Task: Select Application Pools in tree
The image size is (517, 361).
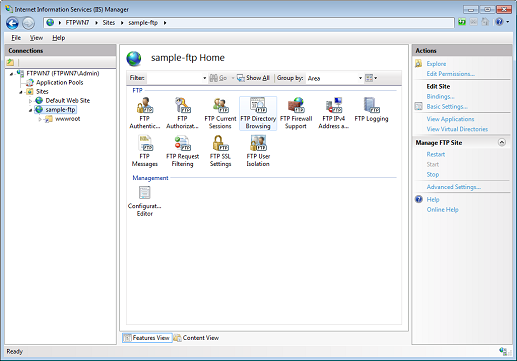Action: [x=59, y=82]
